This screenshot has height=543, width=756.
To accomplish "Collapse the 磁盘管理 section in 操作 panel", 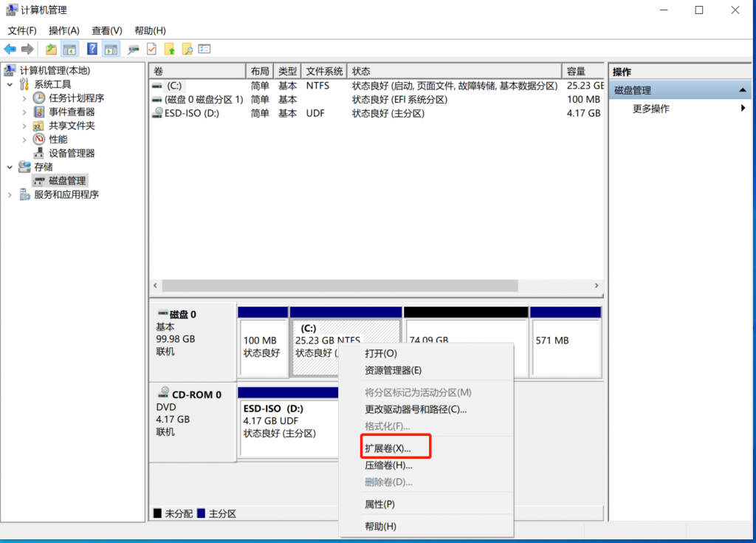I will pyautogui.click(x=743, y=90).
